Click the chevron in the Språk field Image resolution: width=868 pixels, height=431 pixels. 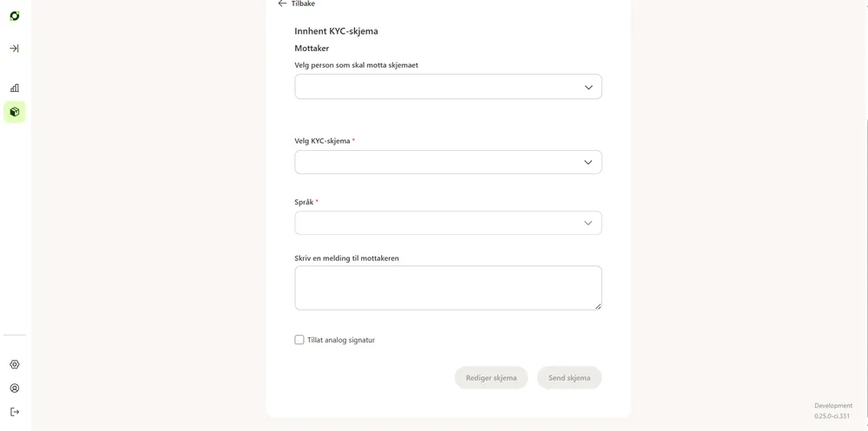point(589,223)
